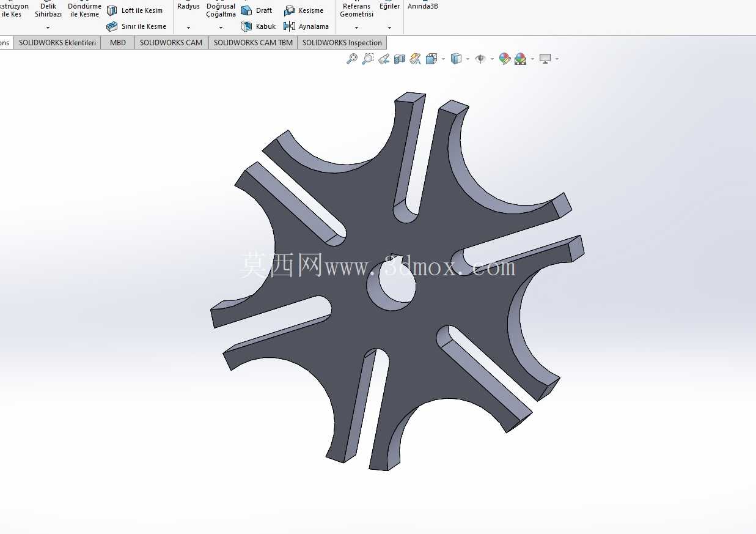Click the View Orientation cube icon
Viewport: 756px width, 534px height.
point(431,59)
